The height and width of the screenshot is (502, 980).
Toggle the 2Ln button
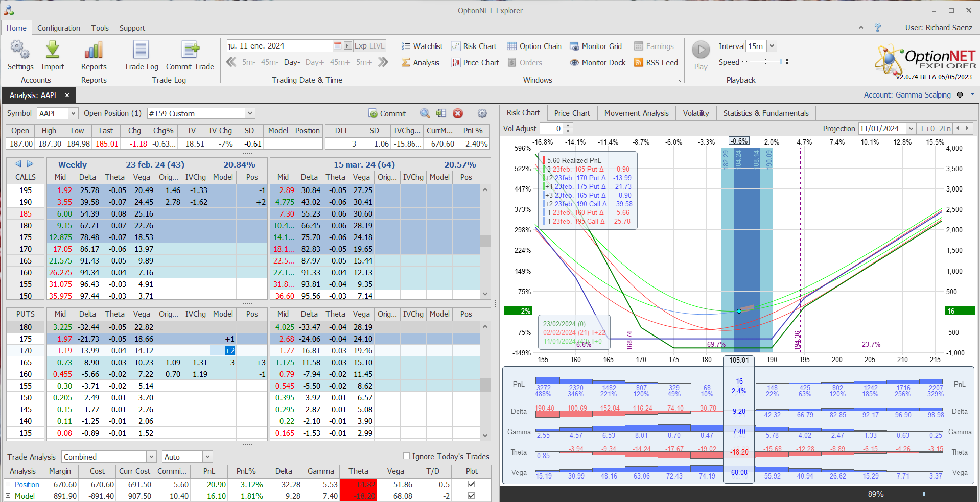[945, 129]
